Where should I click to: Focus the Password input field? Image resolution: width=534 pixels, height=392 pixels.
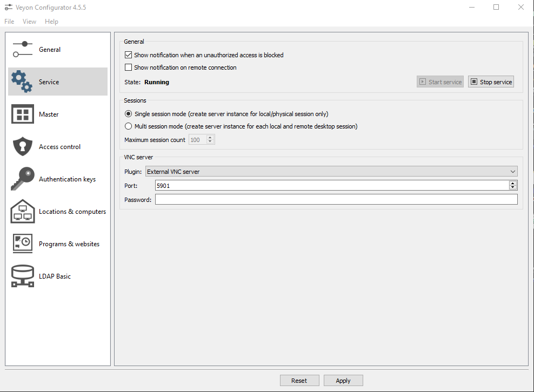click(336, 199)
